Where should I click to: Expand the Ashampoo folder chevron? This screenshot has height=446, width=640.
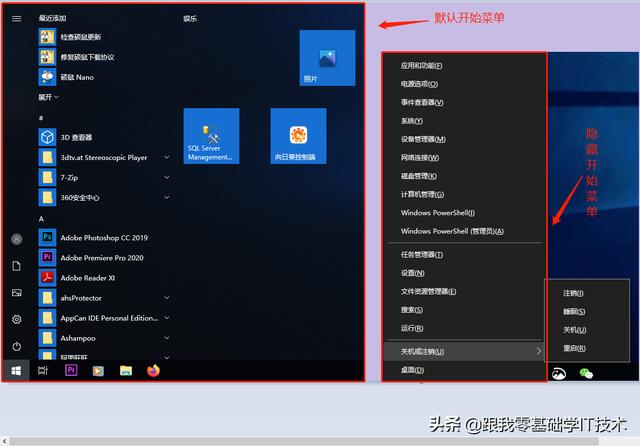[167, 338]
